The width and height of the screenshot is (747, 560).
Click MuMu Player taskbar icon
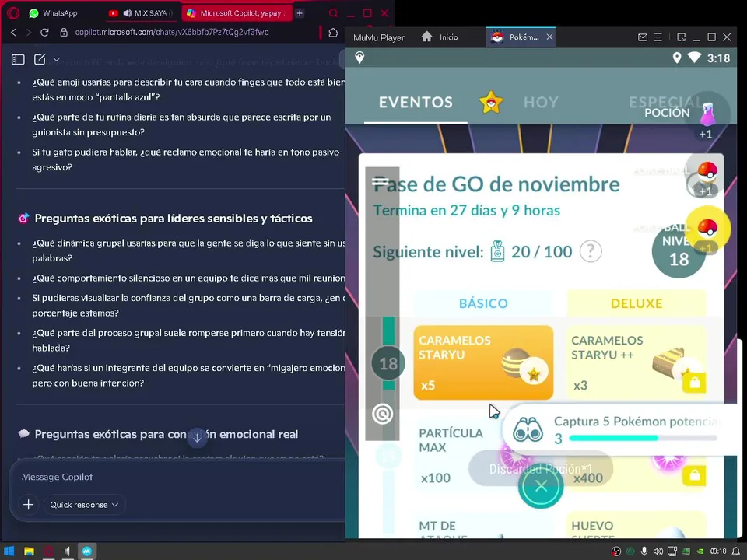(86, 551)
